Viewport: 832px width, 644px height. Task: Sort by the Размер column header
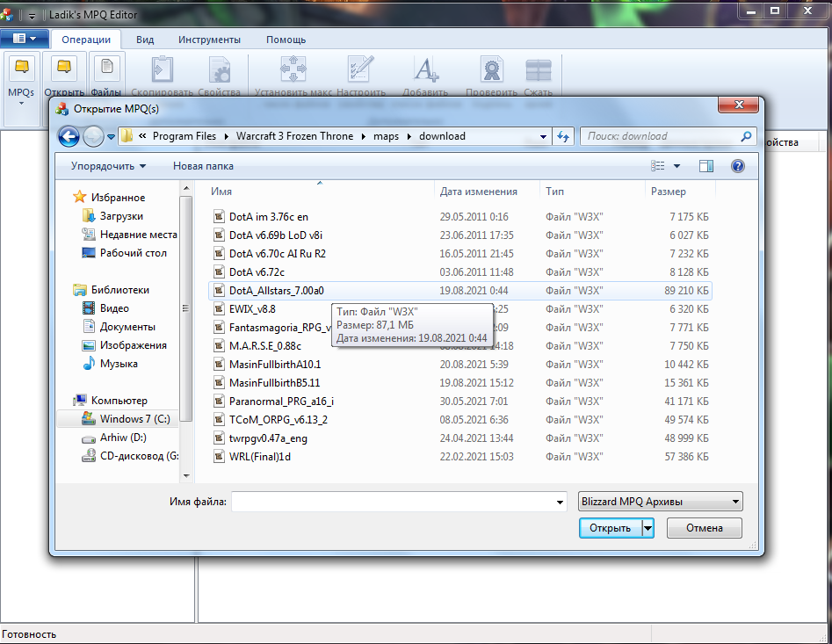pos(680,192)
